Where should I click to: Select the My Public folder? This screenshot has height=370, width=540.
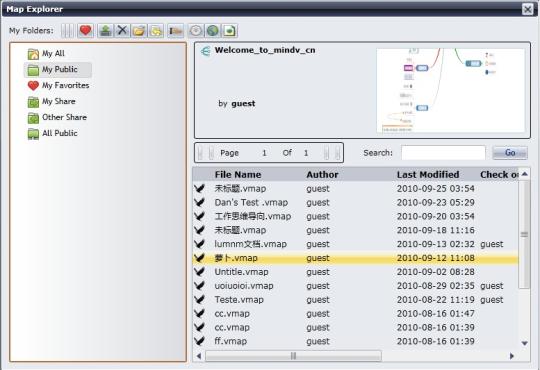(58, 70)
